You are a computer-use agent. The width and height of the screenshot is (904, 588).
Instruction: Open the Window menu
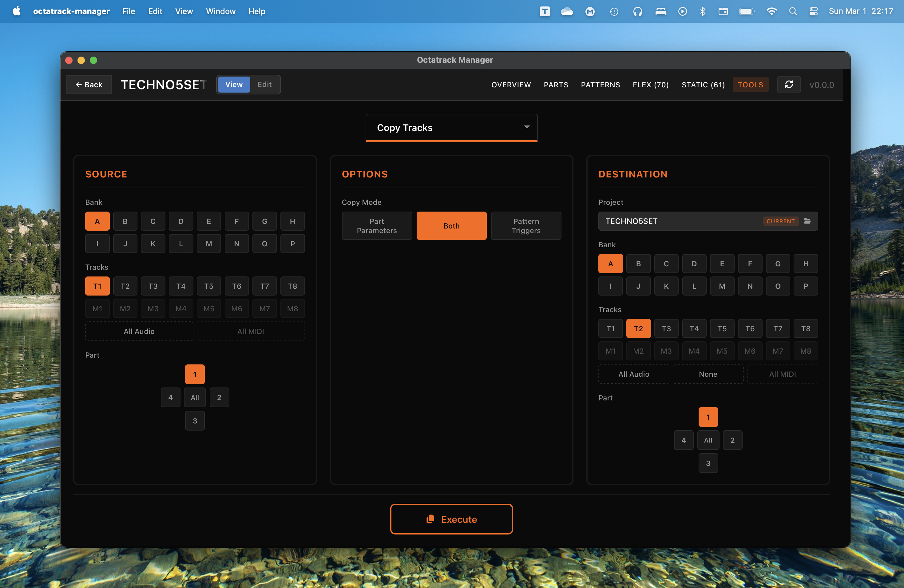click(x=220, y=11)
